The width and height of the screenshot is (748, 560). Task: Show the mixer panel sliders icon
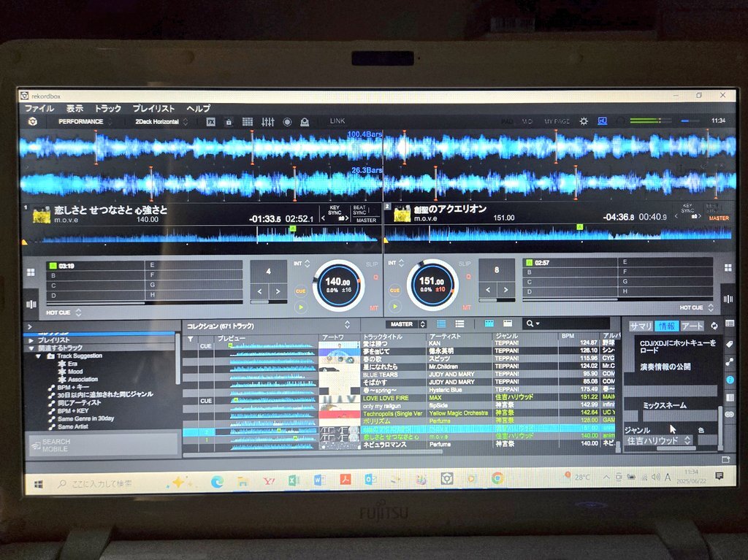267,122
